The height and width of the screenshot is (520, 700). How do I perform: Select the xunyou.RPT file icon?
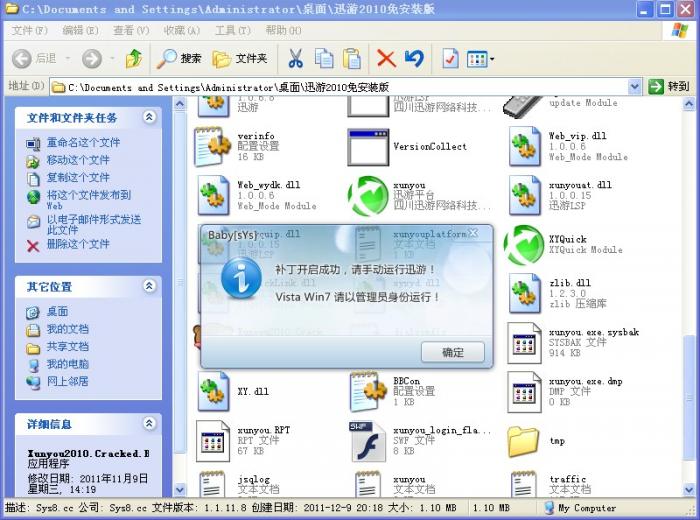[x=213, y=441]
